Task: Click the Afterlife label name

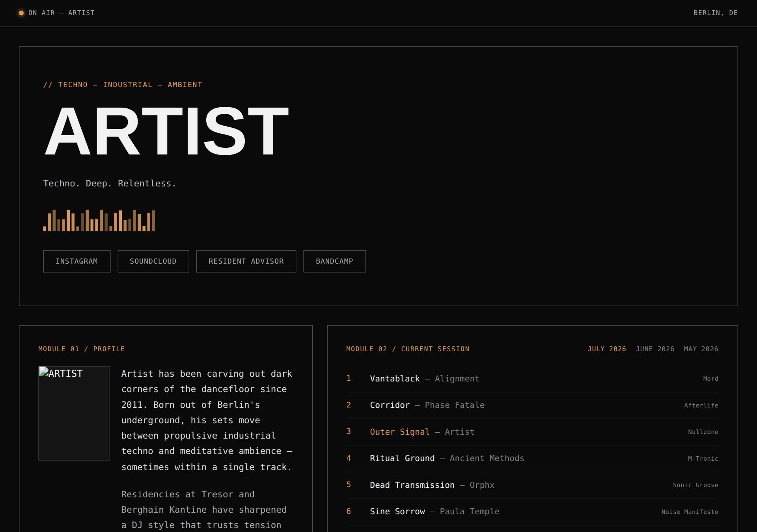Action: 701,406
